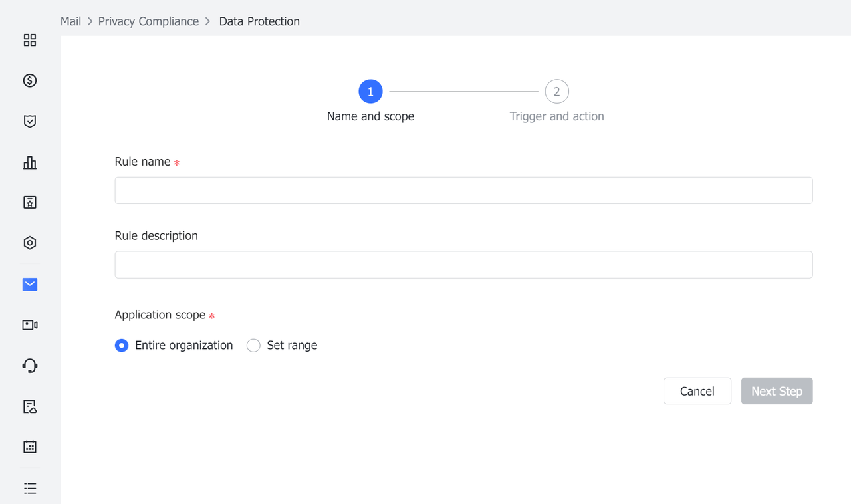The image size is (851, 504).
Task: Click the Name and scope step label
Action: pyautogui.click(x=370, y=116)
